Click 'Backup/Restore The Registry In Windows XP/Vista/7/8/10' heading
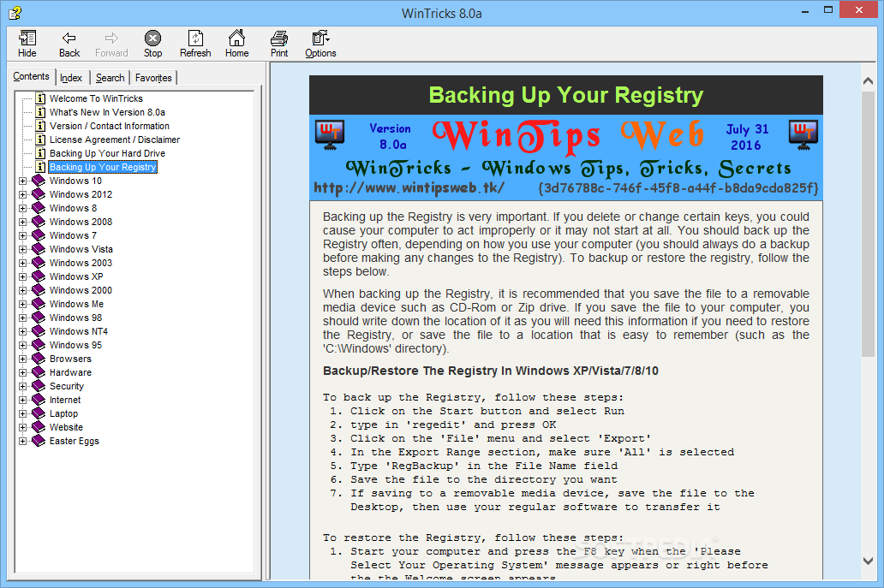 click(491, 371)
